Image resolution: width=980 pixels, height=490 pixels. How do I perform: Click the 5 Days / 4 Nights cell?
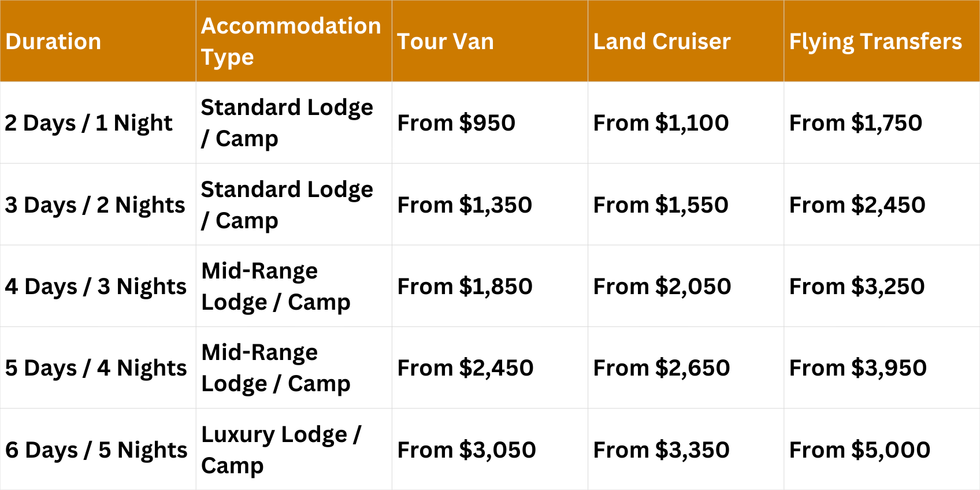tap(96, 368)
